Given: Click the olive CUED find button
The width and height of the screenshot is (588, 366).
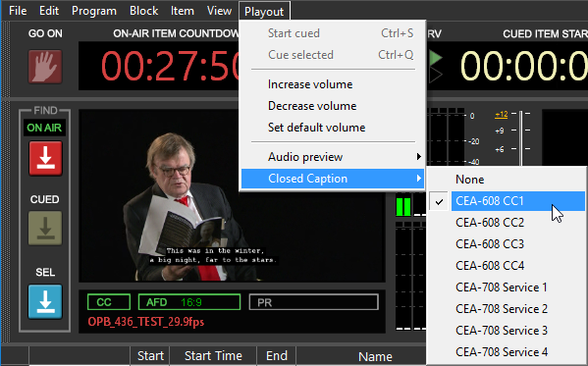Looking at the screenshot, I should (x=45, y=228).
